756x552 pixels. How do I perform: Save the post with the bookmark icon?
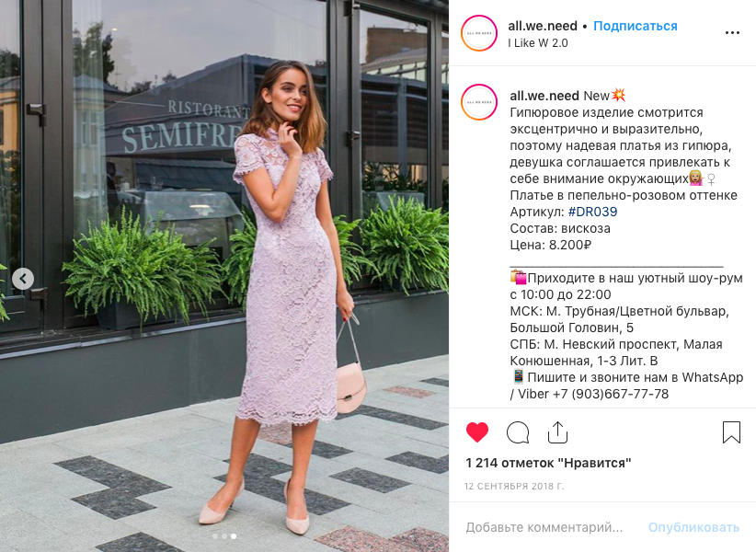[x=731, y=432]
